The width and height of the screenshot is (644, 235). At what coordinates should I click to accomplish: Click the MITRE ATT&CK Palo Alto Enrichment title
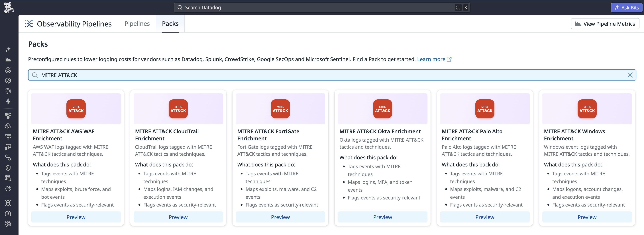pos(472,135)
